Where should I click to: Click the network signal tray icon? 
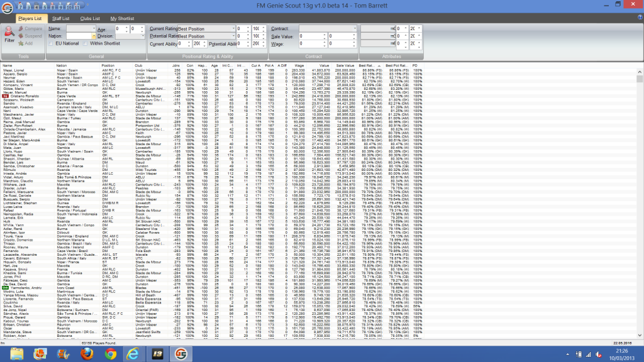[589, 354]
